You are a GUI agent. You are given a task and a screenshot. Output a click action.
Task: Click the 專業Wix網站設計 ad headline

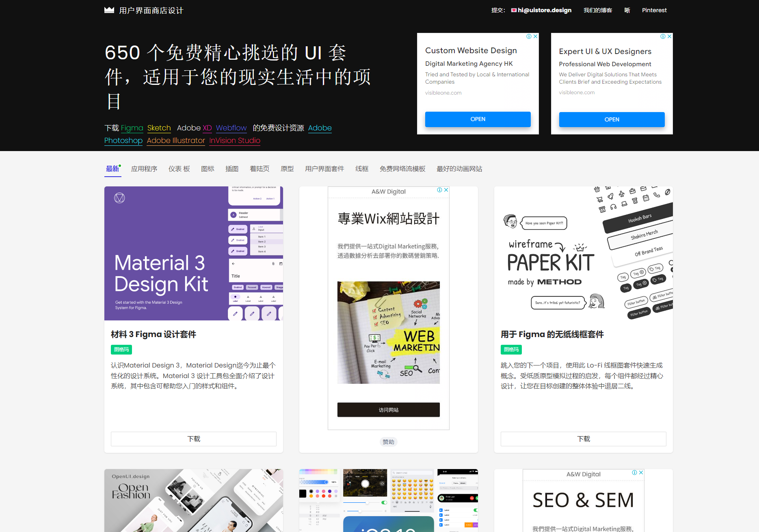(x=389, y=218)
